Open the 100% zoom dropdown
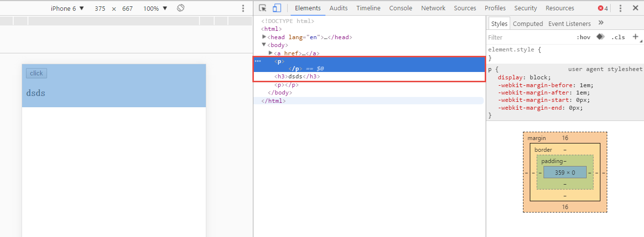This screenshot has width=644, height=237. tap(155, 8)
